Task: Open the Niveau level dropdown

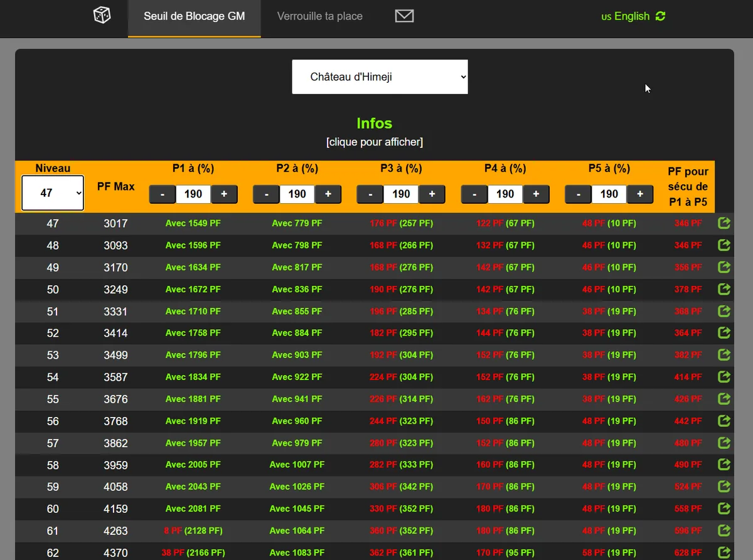Action: click(x=53, y=193)
